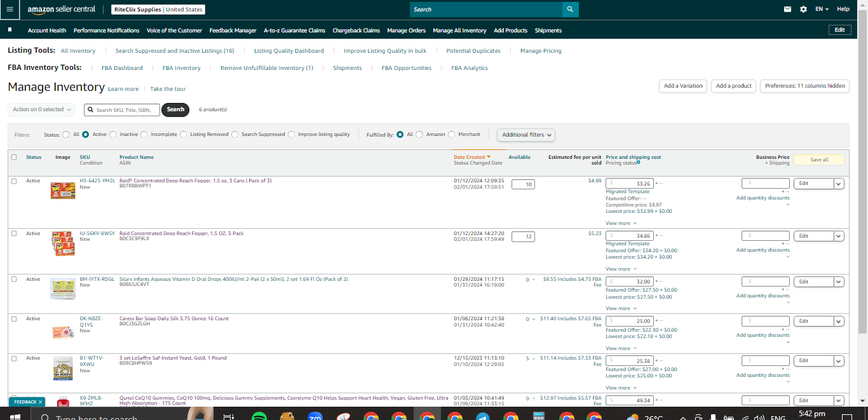868x420 pixels.
Task: Open the Edit dropdown arrow for Silarx row
Action: pos(839,281)
